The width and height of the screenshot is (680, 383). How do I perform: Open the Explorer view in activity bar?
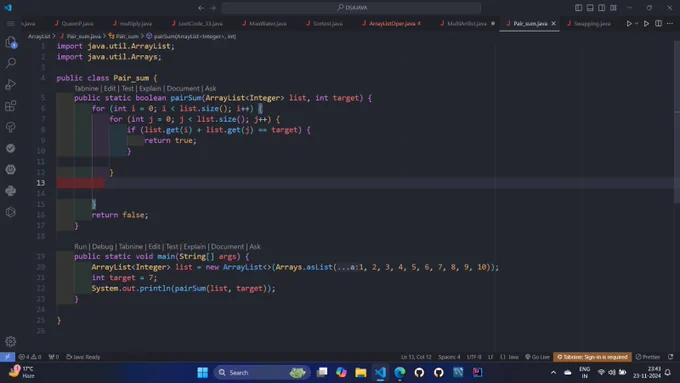click(11, 42)
